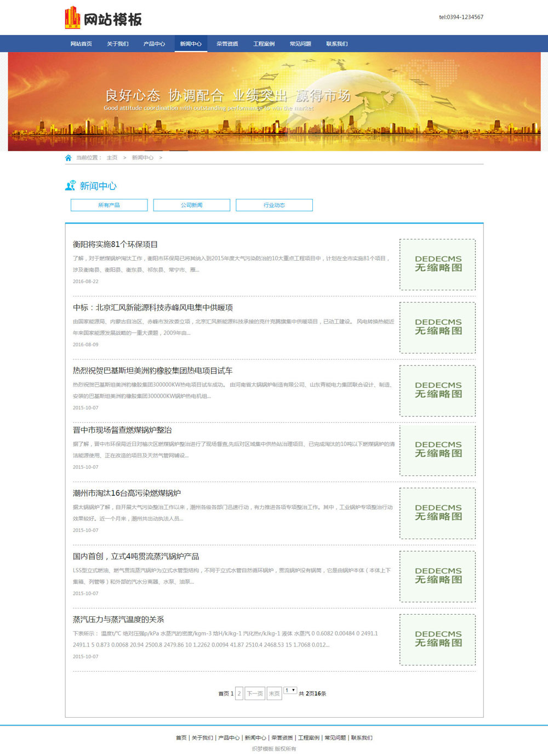Screen dimensions: 548x756
Task: Click thumbnail beside 晋中市现场督查燃煤锅炉整治
Action: (x=437, y=449)
